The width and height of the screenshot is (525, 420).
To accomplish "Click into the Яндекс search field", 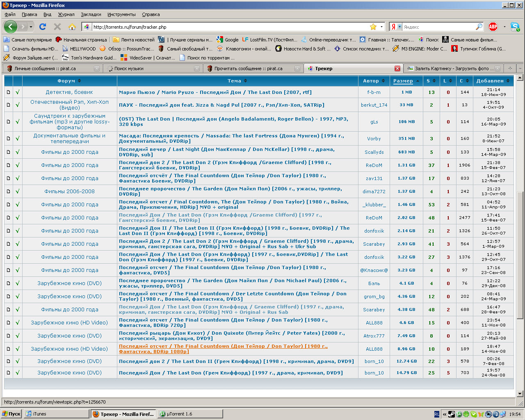I will (439, 27).
